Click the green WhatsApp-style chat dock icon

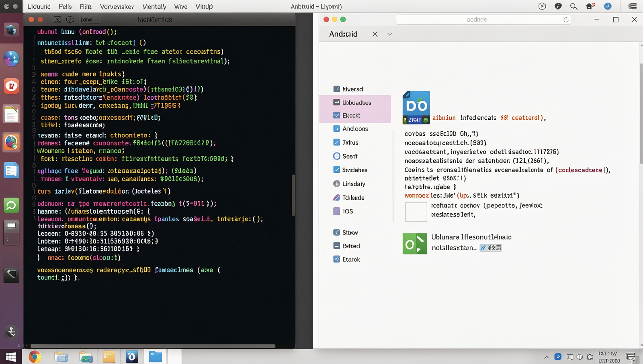11,205
